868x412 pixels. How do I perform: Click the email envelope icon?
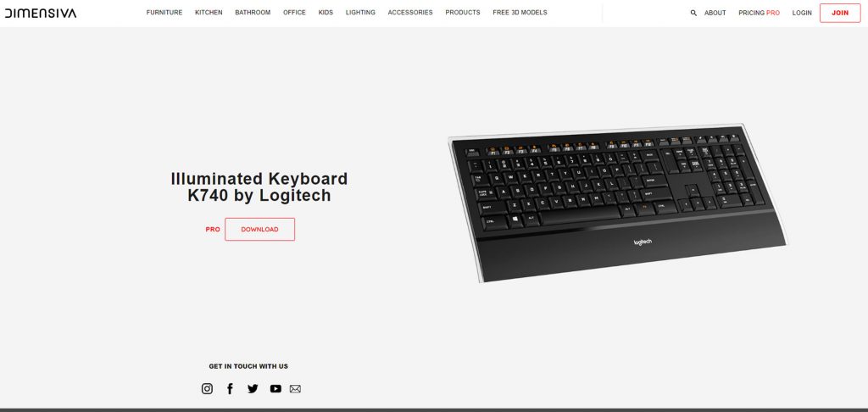point(295,389)
